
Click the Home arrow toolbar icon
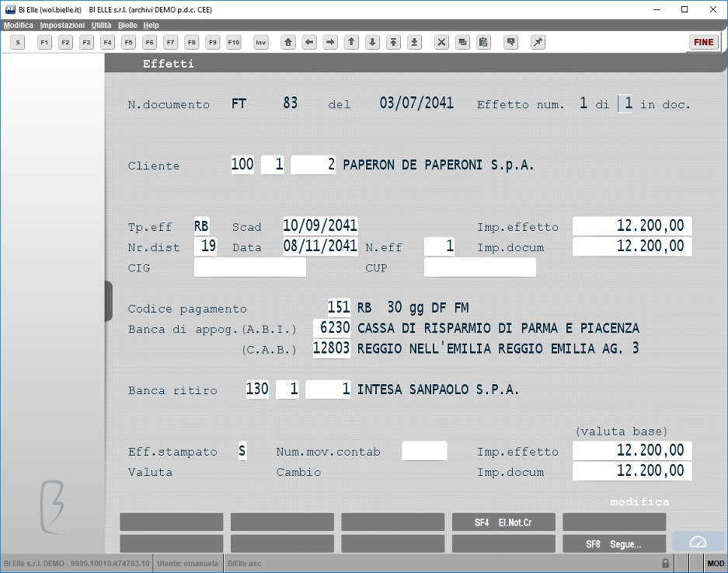point(288,42)
